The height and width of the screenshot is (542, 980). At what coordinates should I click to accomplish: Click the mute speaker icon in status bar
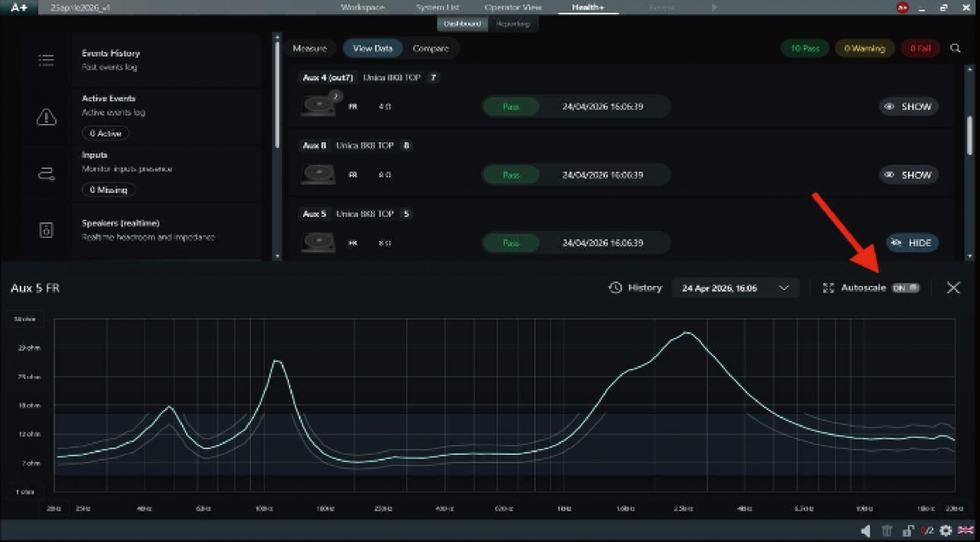865,530
